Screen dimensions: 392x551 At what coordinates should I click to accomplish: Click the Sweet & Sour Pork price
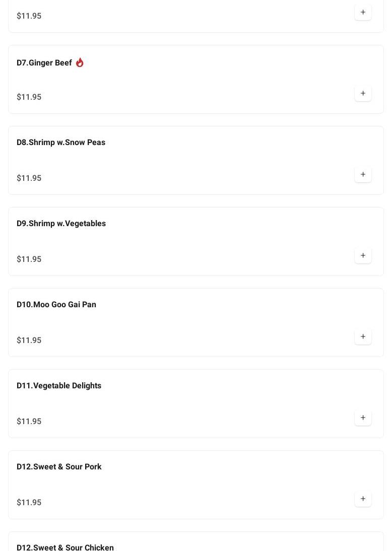pyautogui.click(x=29, y=503)
